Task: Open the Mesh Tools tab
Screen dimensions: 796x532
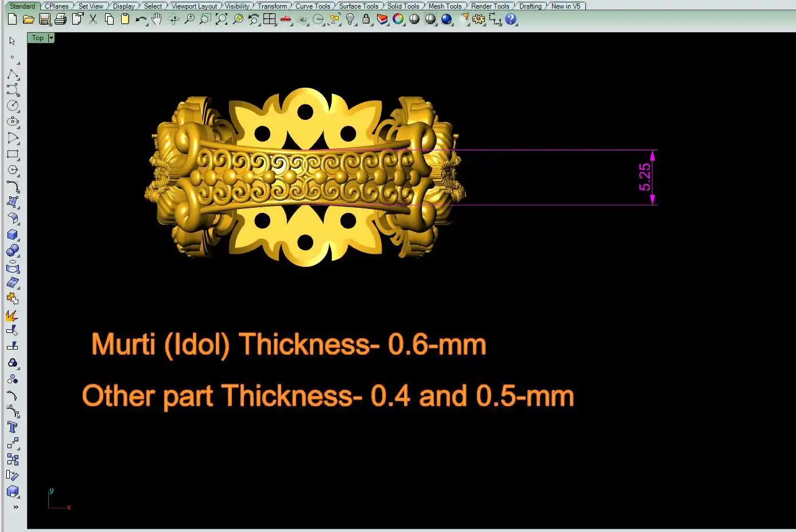Action: 445,6
